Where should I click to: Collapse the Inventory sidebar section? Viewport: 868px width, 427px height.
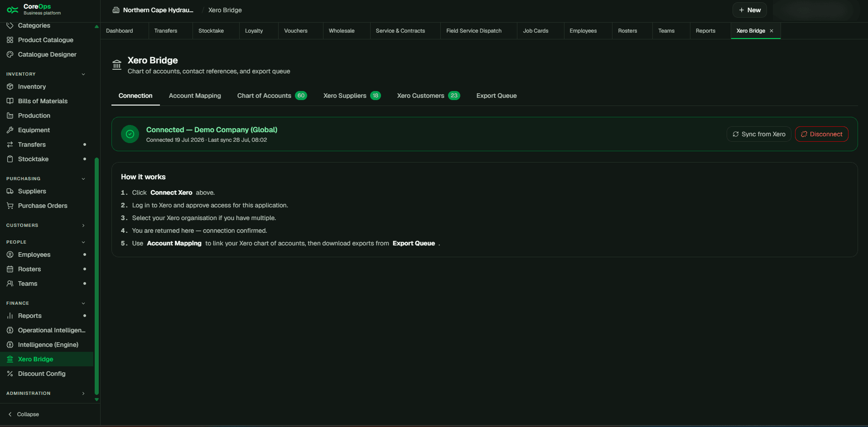[83, 74]
